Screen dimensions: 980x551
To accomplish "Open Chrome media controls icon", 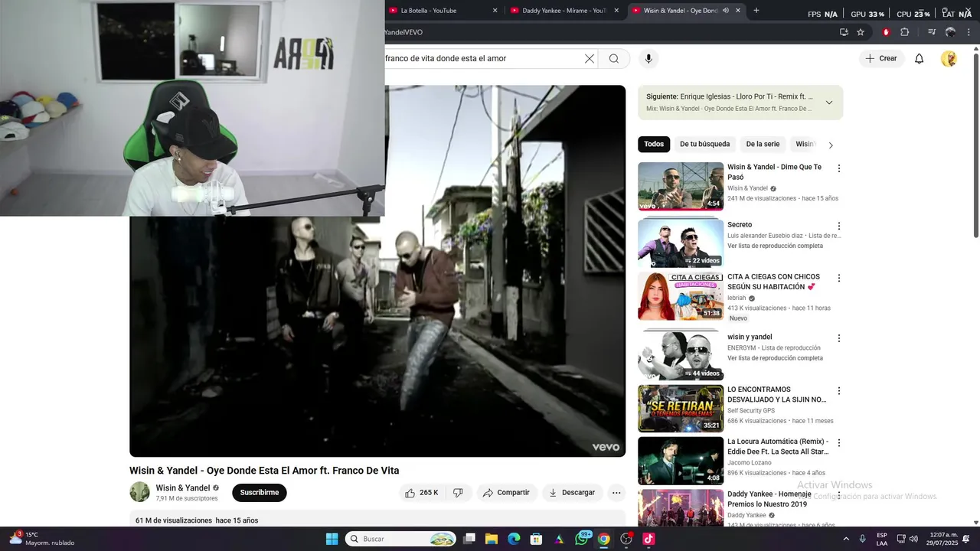I will click(932, 32).
